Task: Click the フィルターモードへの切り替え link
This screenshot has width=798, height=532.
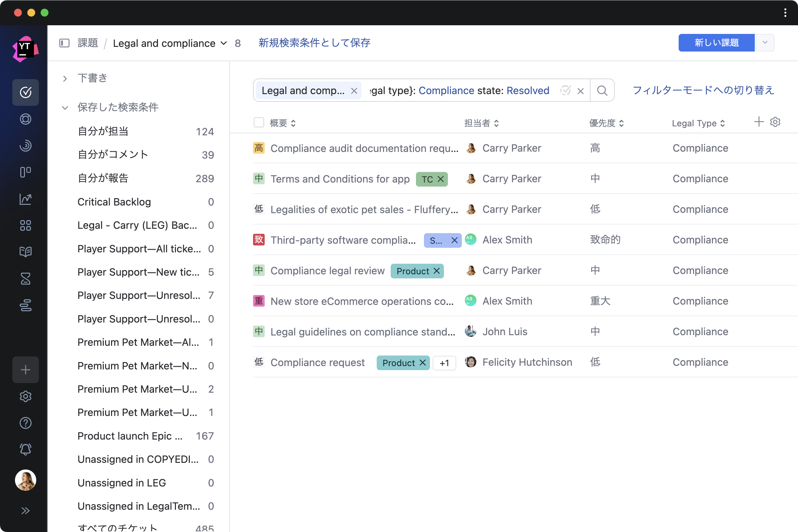Action: 703,90
